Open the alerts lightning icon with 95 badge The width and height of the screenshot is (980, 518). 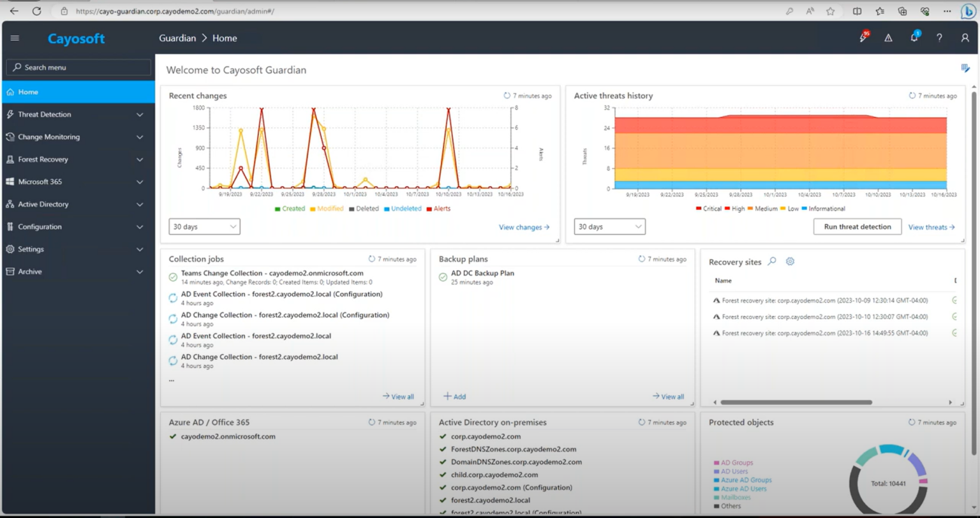(863, 38)
